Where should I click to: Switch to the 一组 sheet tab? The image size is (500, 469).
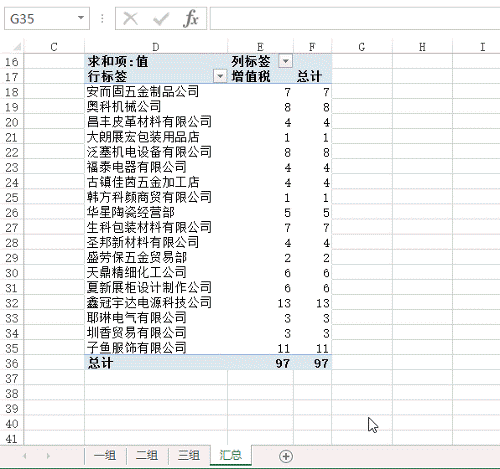click(105, 456)
